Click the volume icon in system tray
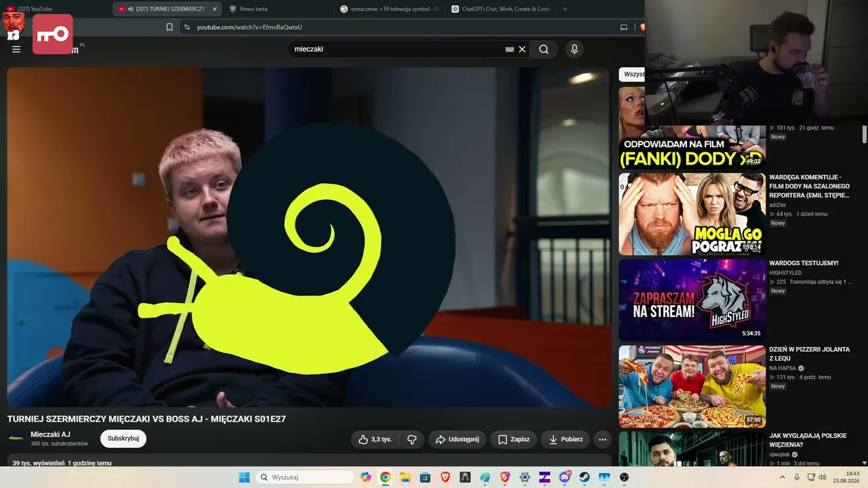This screenshot has height=488, width=868. click(823, 477)
